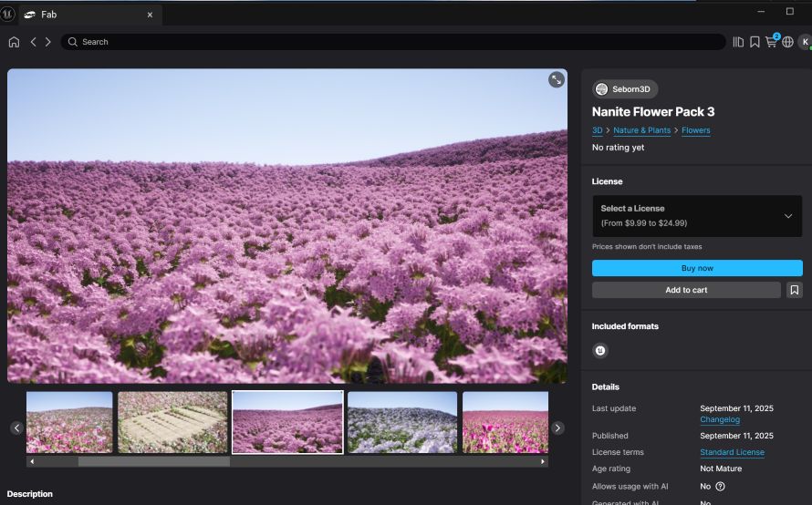Show help for Allows usage with AI
The image size is (812, 505).
[720, 487]
